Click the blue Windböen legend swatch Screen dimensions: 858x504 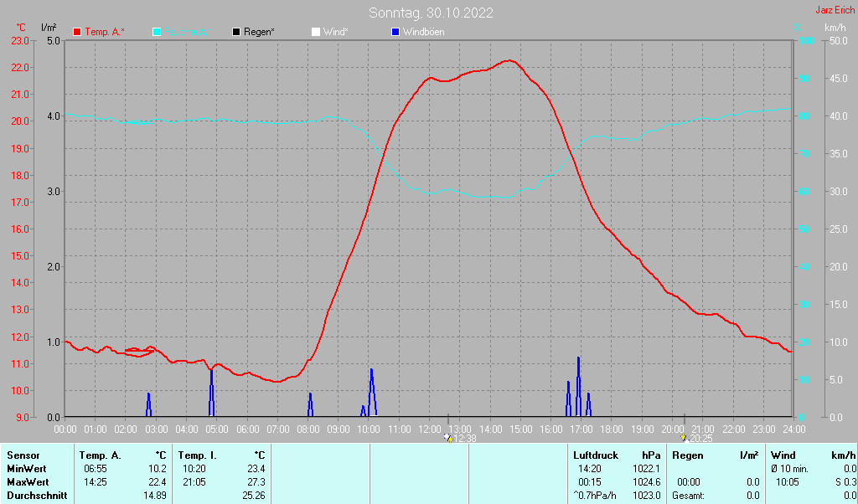(x=395, y=33)
